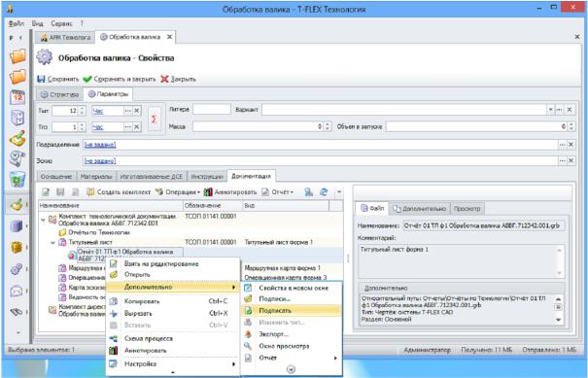Switch to Инструкции tab

[x=207, y=176]
